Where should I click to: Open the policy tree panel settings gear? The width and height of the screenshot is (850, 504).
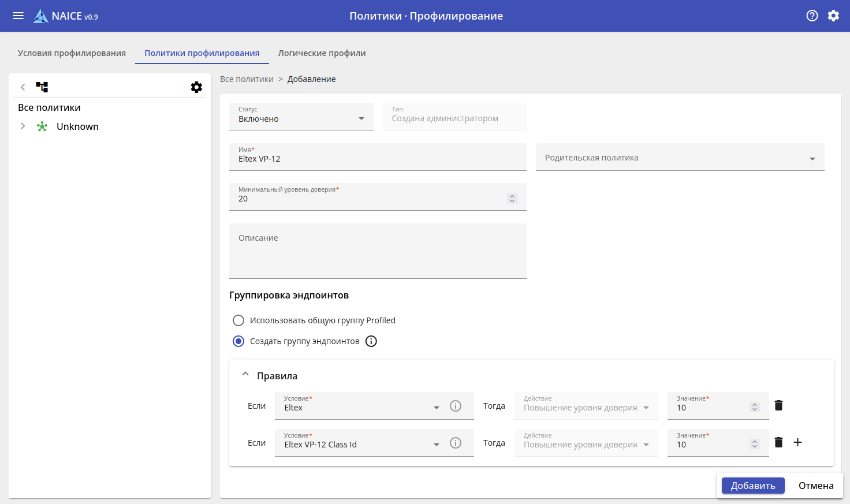coord(196,87)
